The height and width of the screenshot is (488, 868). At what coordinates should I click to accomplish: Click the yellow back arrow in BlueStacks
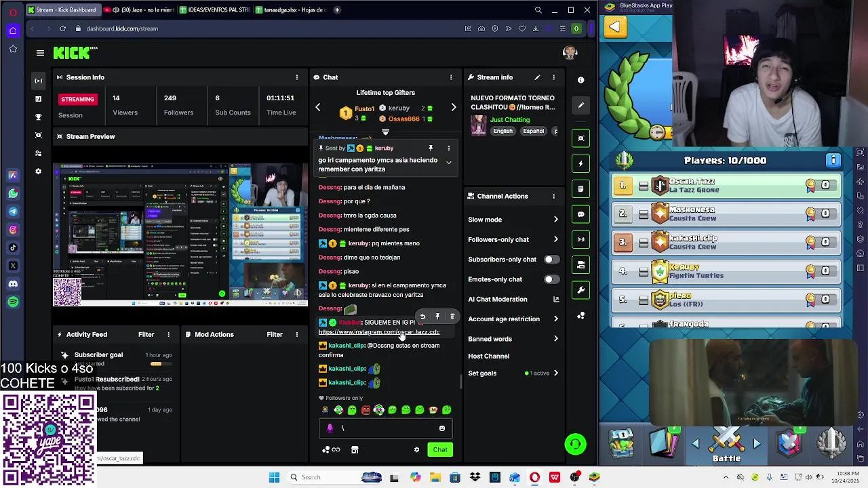tap(614, 26)
